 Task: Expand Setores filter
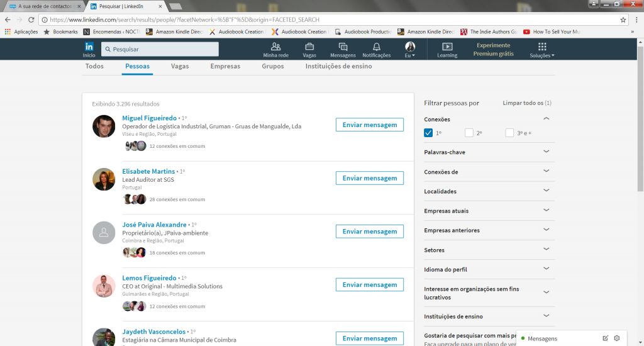(547, 249)
